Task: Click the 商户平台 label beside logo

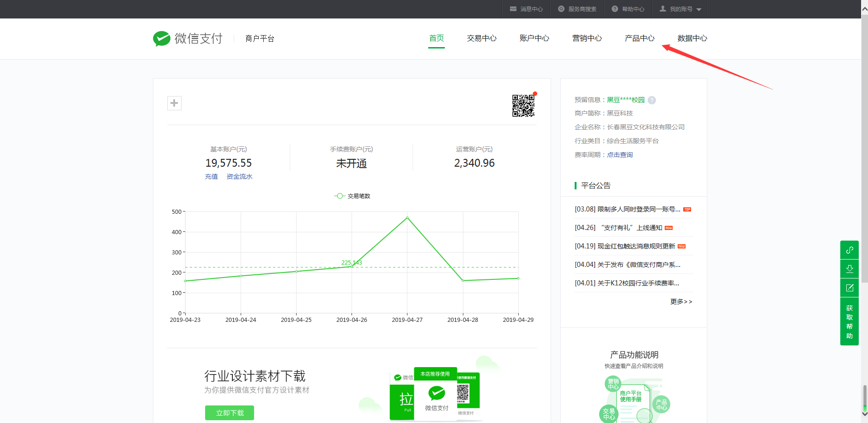Action: click(x=260, y=38)
